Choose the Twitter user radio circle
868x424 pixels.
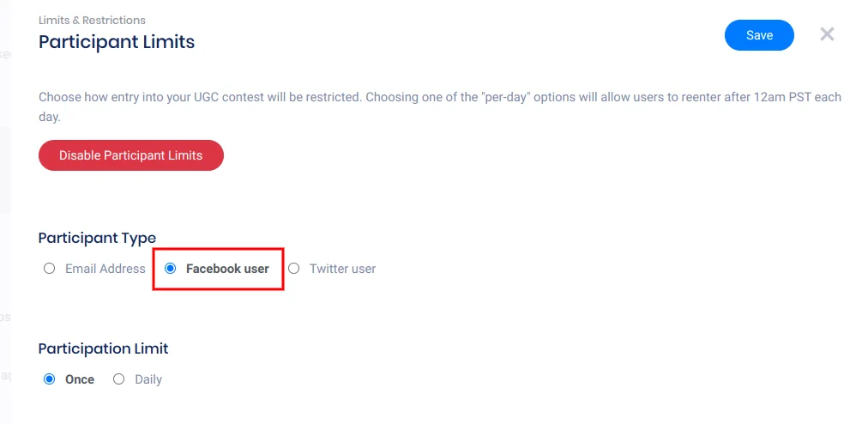[x=293, y=269]
